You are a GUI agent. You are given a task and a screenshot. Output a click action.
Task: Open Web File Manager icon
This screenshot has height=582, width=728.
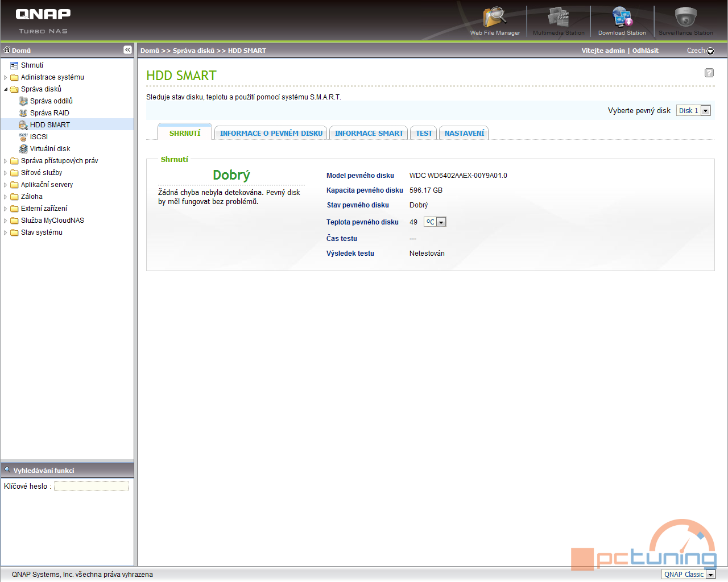495,17
